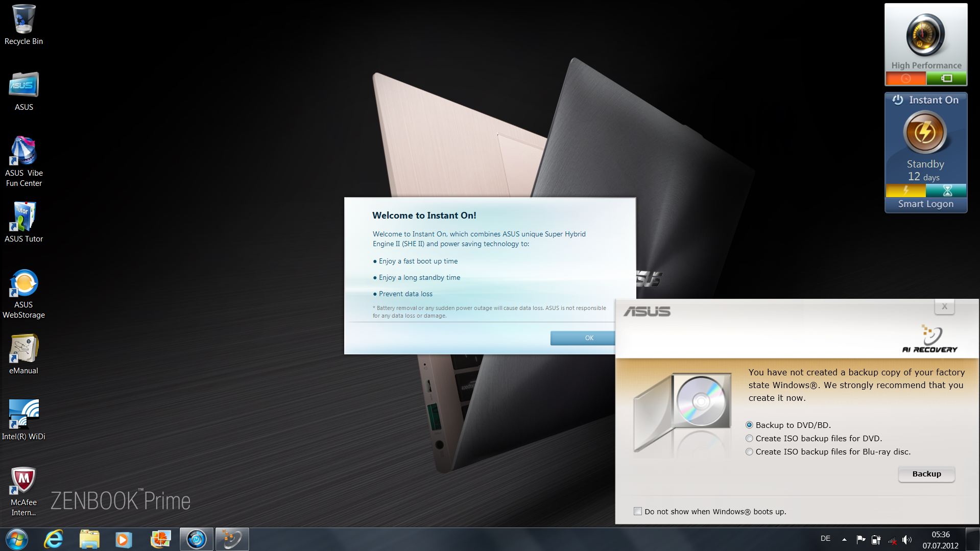Select the green battery-saving mode button
The width and height of the screenshot is (980, 551).
(946, 79)
